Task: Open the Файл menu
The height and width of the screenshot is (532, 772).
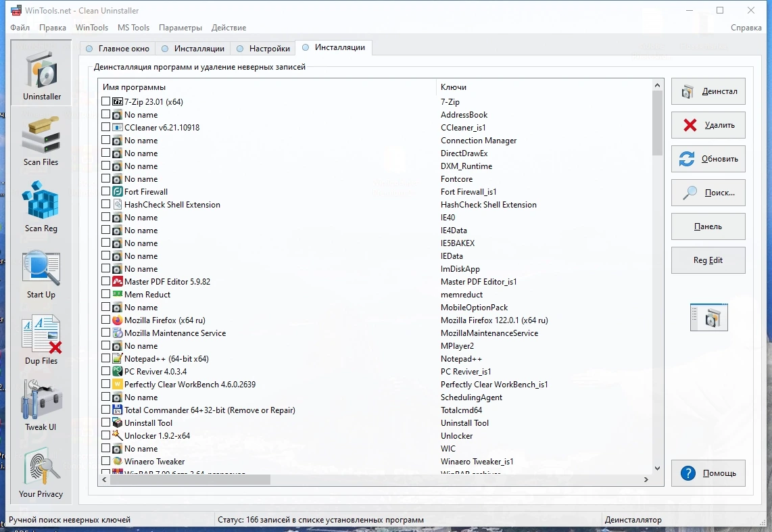Action: click(20, 28)
